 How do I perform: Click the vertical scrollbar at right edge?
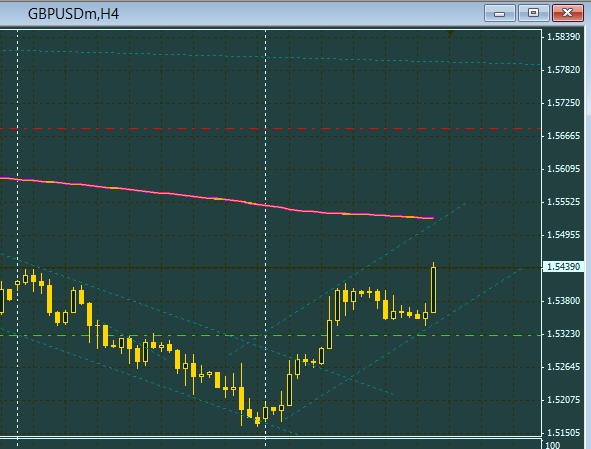[x=588, y=226]
